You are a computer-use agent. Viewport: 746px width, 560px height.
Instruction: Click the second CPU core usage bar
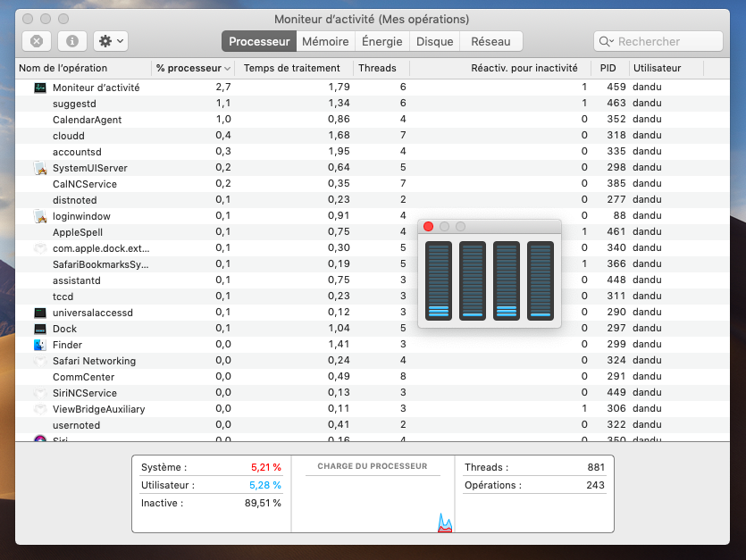point(473,280)
